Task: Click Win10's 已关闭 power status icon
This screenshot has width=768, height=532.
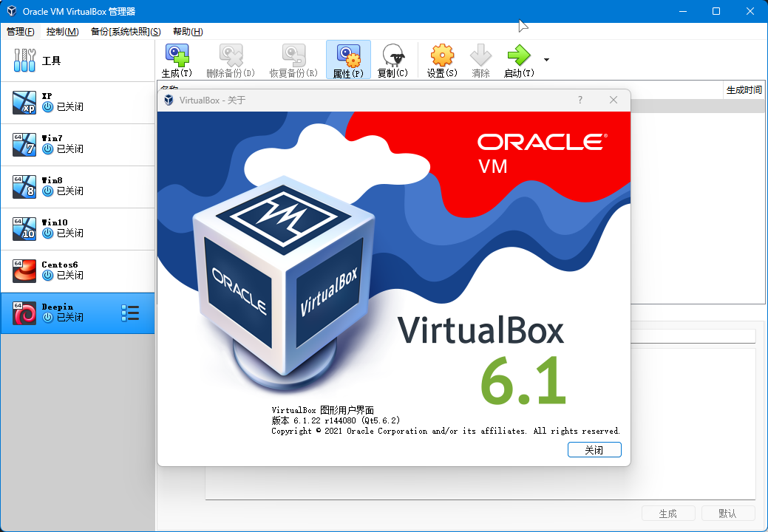Action: tap(47, 233)
